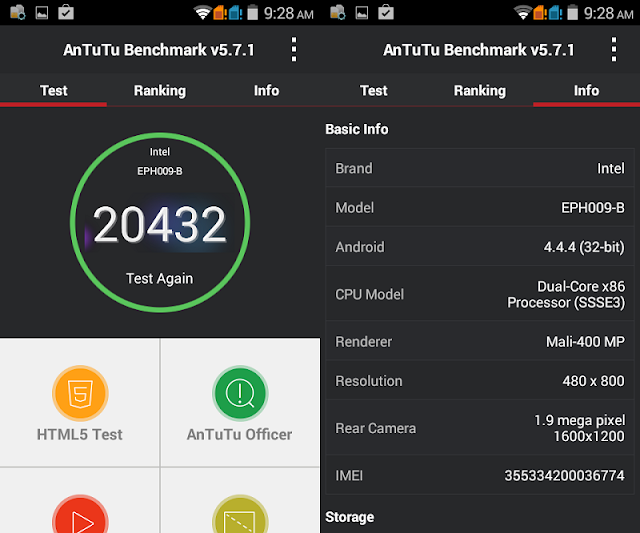Tap blue SIM alert icon on left screen
Viewport: 640px width, 533px height.
[x=236, y=13]
